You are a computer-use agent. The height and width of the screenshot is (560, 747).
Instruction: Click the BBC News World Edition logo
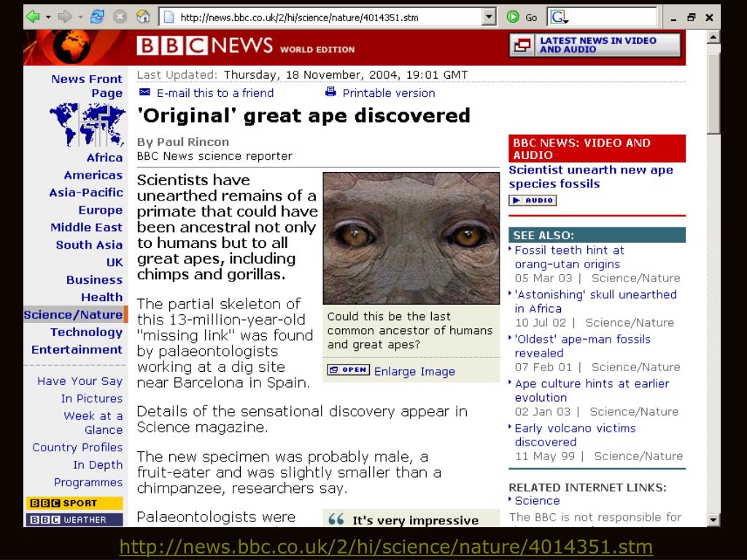point(246,46)
